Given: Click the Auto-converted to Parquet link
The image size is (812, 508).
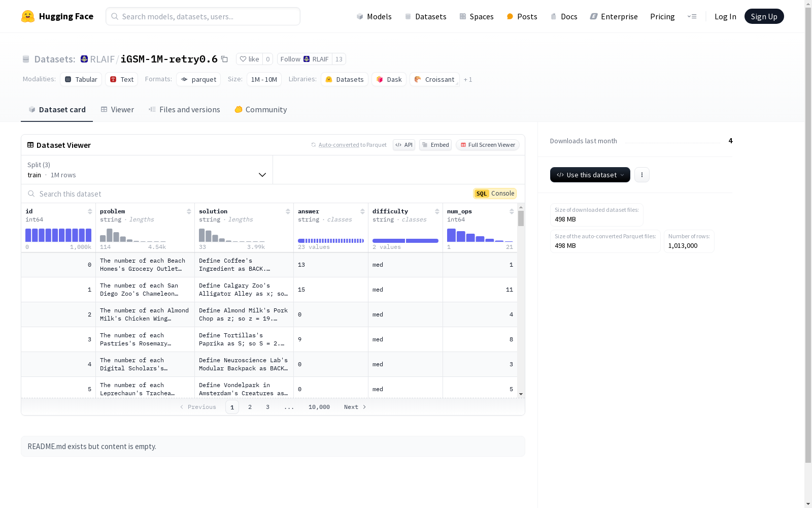Looking at the screenshot, I should (349, 145).
